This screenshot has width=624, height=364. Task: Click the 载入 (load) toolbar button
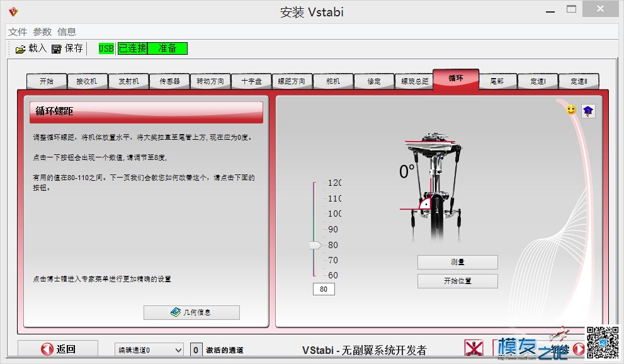pyautogui.click(x=31, y=48)
